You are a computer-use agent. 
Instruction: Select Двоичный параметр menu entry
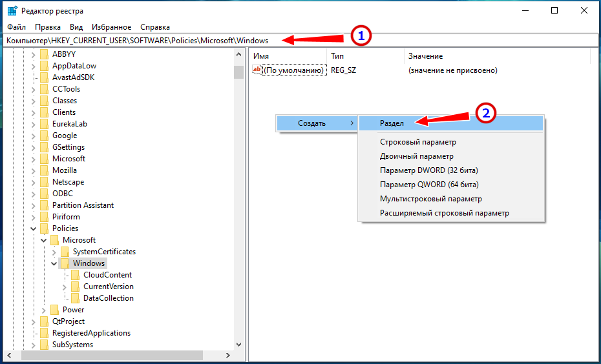(451, 156)
